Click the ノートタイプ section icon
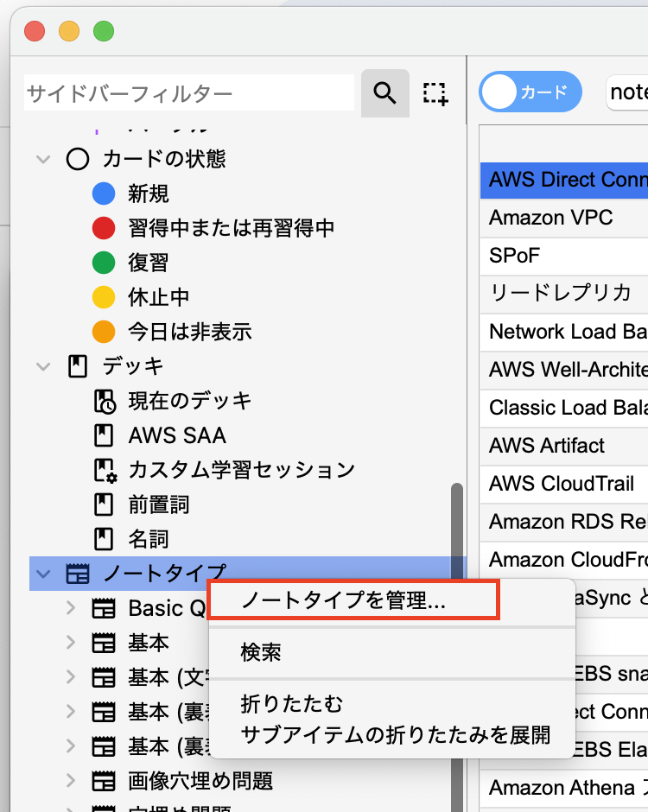The image size is (648, 812). pos(78,574)
